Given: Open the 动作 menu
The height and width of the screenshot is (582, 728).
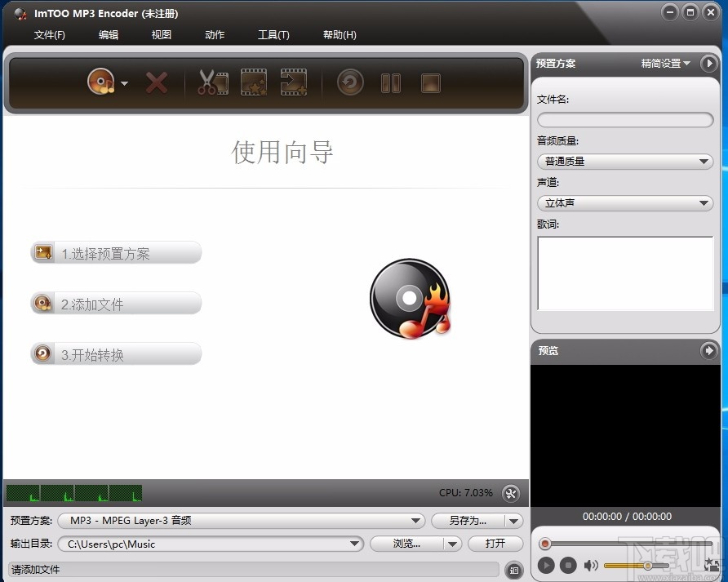Looking at the screenshot, I should 215,35.
